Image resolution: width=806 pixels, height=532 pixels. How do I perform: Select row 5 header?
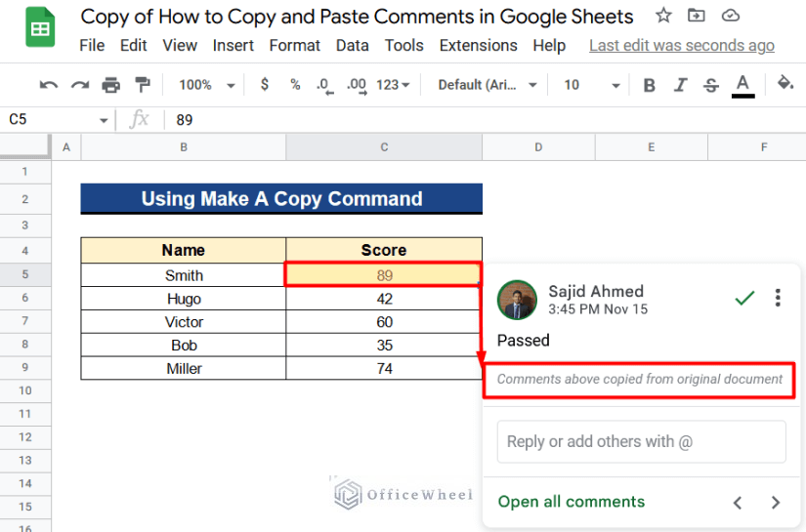point(25,274)
